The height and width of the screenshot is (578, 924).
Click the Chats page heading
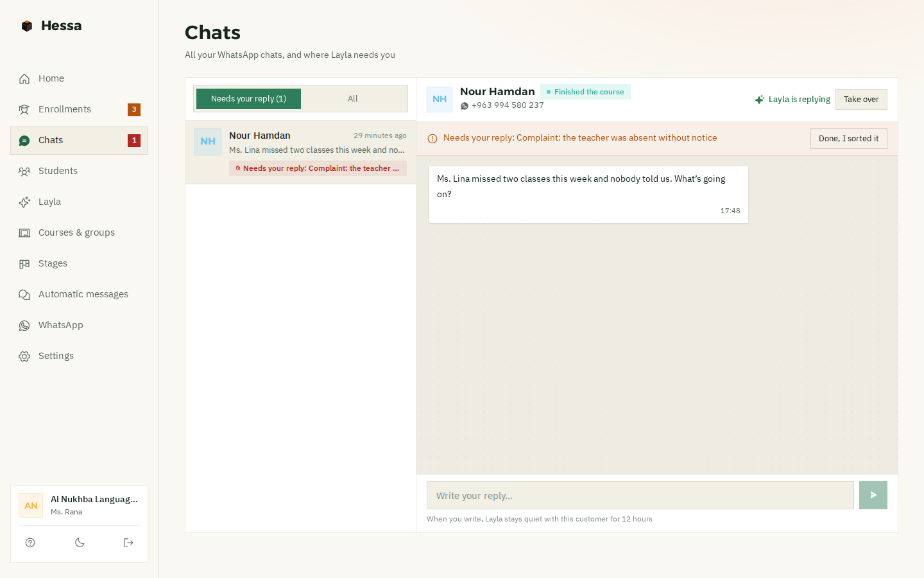[x=212, y=33]
